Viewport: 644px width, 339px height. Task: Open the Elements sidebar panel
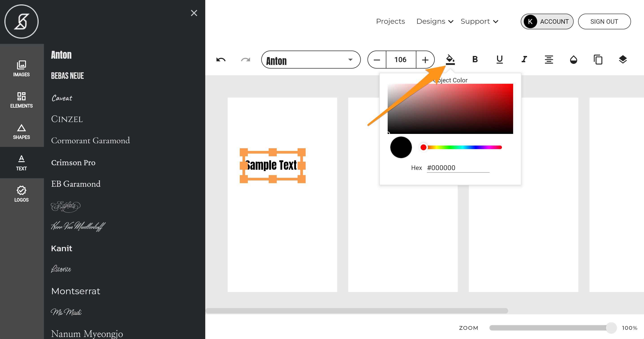tap(22, 100)
